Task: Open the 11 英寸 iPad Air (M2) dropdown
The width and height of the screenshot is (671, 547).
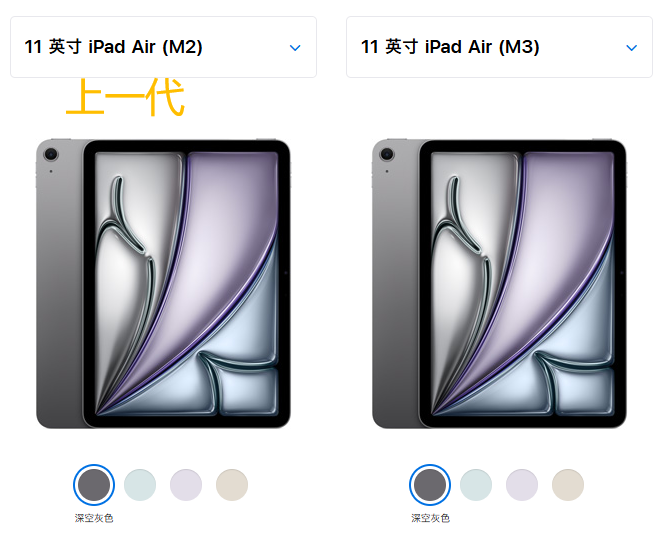Action: (163, 47)
